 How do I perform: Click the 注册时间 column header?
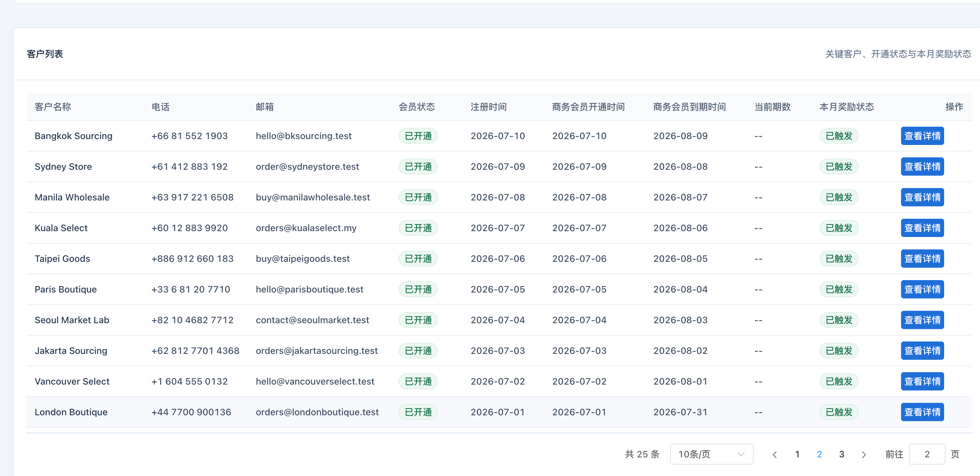tap(488, 107)
